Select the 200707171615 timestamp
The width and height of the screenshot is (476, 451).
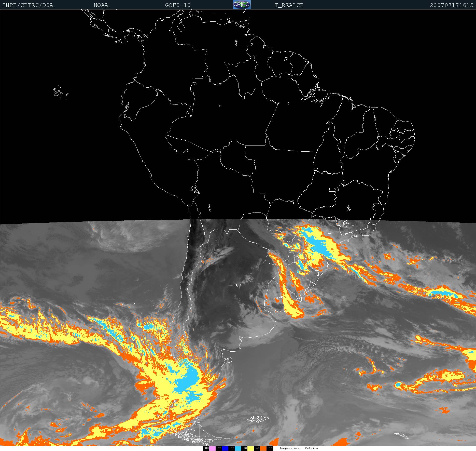451,5
